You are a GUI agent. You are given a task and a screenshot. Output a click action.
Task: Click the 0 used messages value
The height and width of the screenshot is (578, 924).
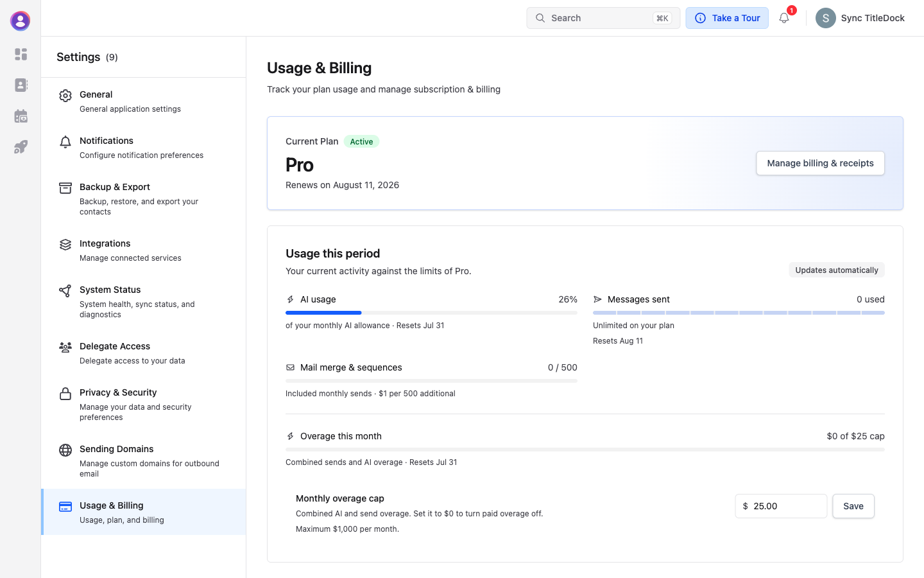click(871, 299)
